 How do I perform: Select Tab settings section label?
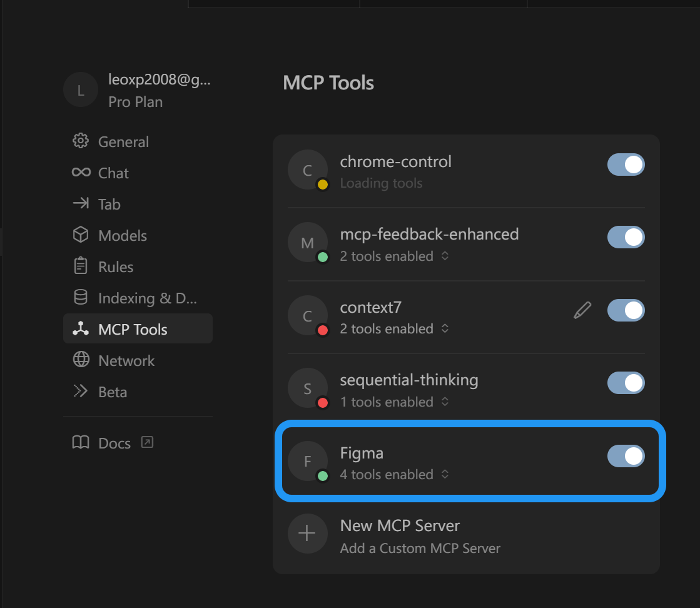109,205
